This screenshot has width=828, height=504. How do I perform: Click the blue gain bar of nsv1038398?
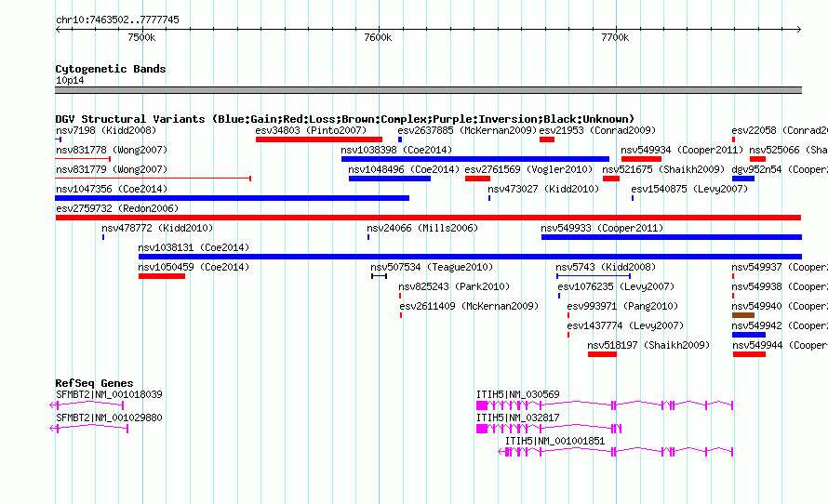point(475,159)
